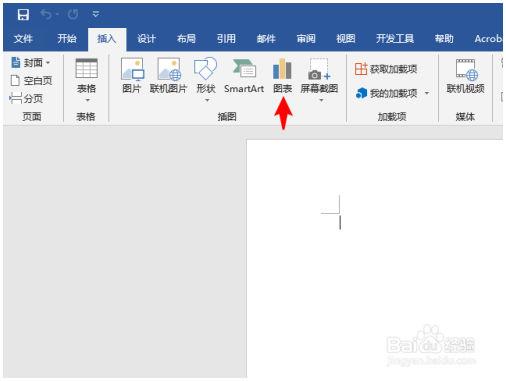This screenshot has height=381, width=506.
Task: Click inside the blank document page
Action: [x=374, y=258]
